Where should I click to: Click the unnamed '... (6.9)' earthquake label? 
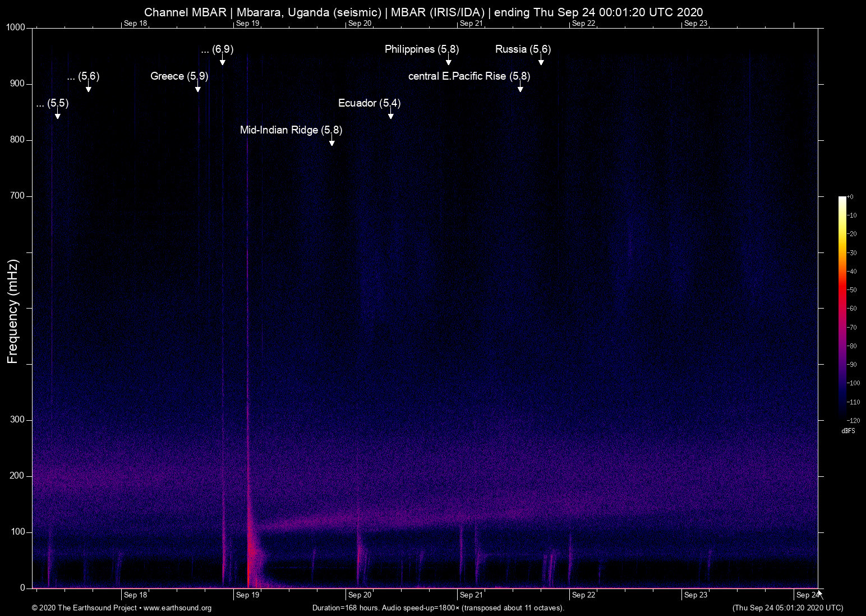(217, 49)
